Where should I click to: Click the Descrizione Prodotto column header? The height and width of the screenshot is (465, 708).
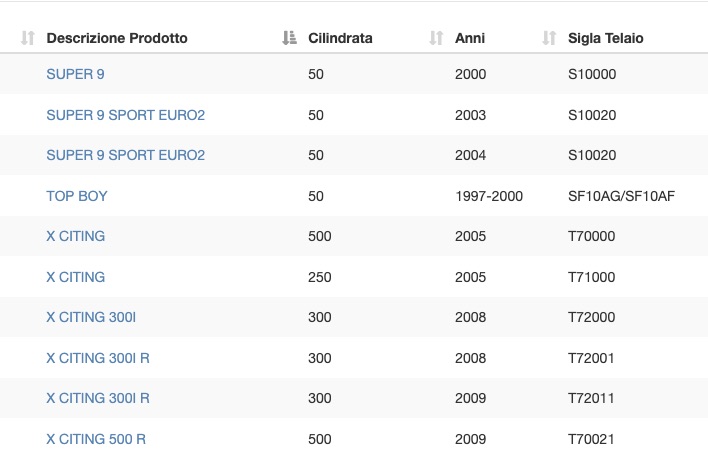[x=117, y=38]
